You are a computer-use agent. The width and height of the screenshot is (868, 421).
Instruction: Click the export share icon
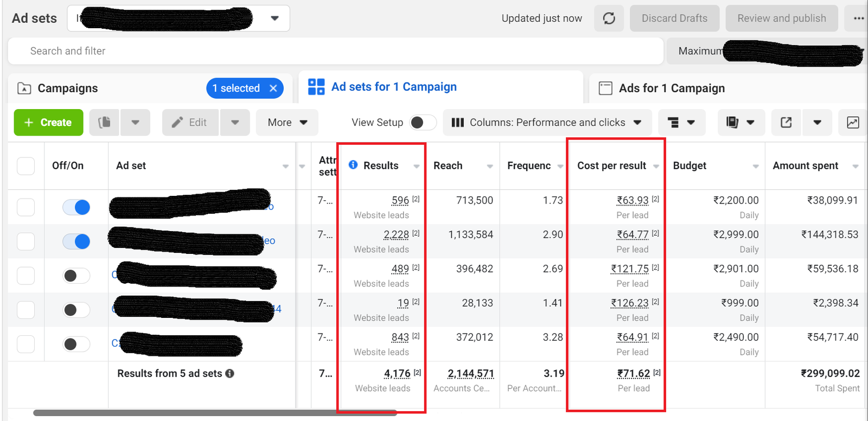pyautogui.click(x=786, y=123)
